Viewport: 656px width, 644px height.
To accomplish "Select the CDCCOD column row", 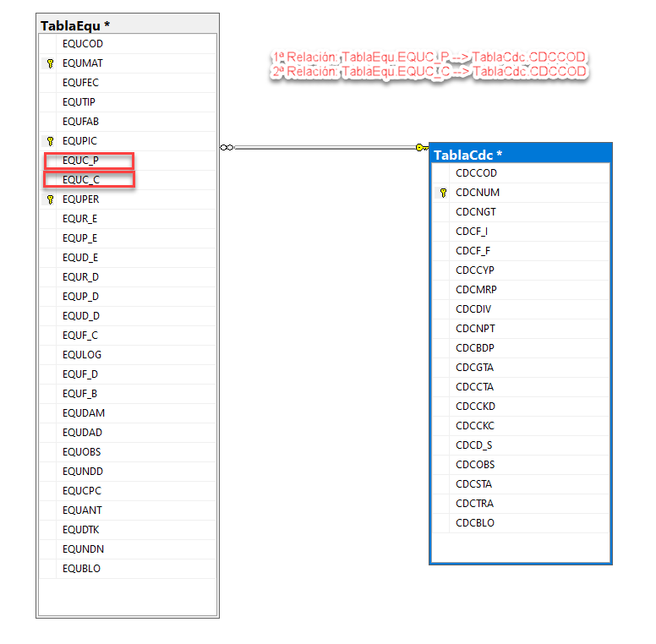I will pos(521,173).
